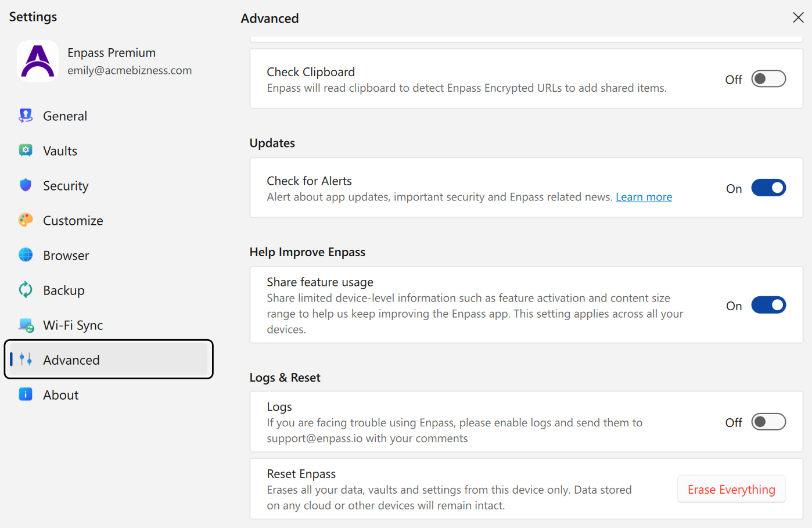Turn off Check for Alerts toggle

coord(768,188)
